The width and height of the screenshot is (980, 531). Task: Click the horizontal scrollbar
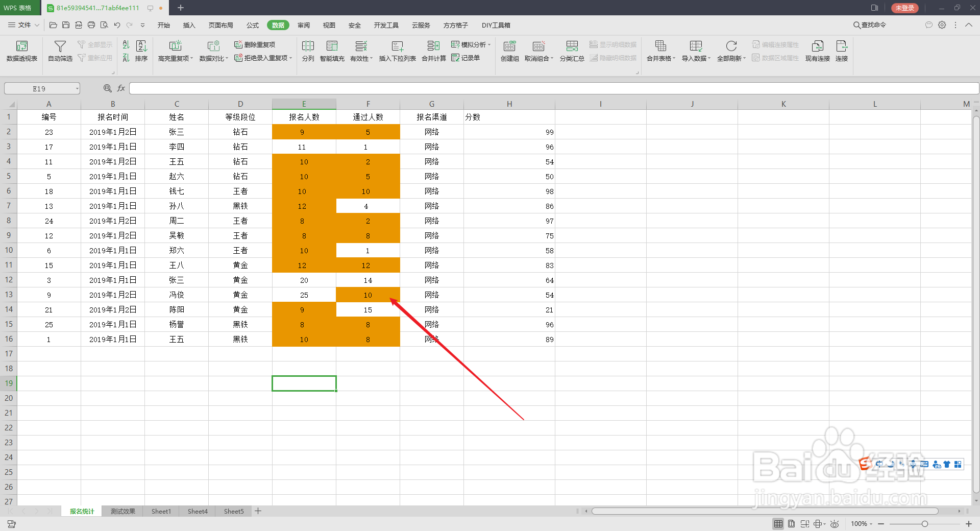tap(765, 511)
